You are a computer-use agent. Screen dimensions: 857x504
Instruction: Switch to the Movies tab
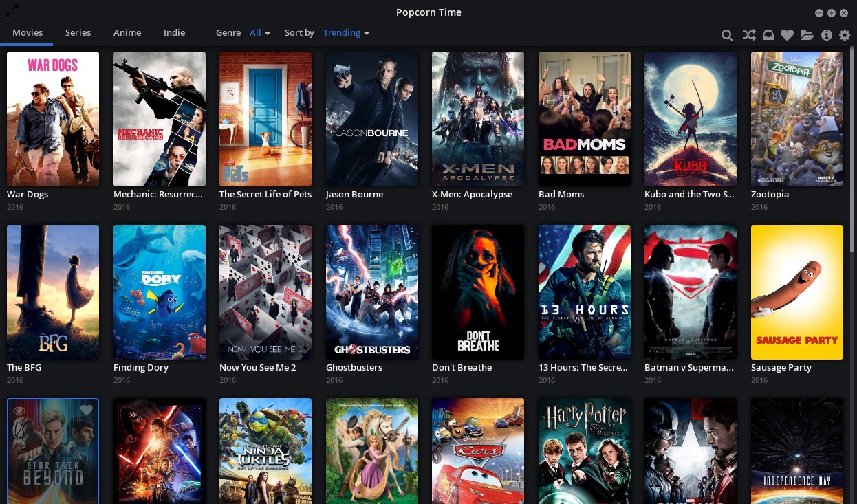coord(28,32)
